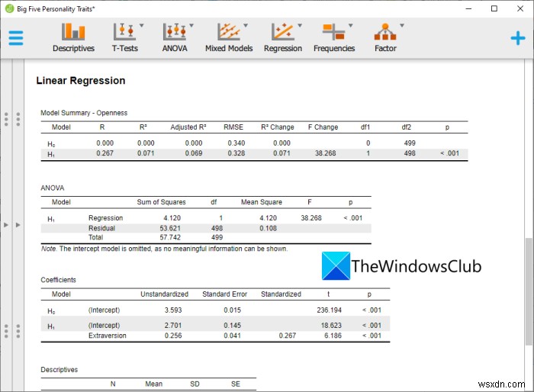Screen dimensions: 534x392
Task: Click the outer data panel expand arrow
Action: [6, 225]
